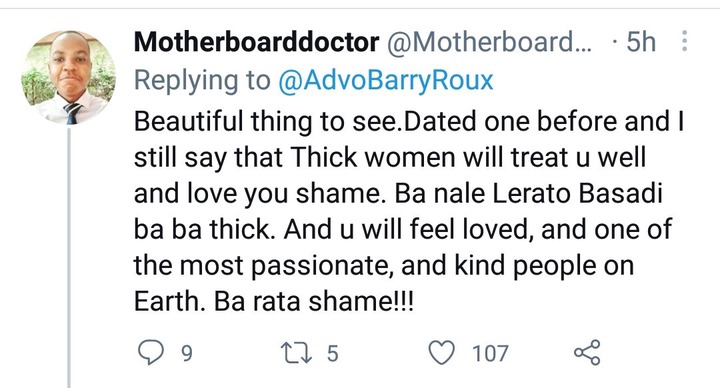Click the reply speech bubble icon

pos(151,353)
